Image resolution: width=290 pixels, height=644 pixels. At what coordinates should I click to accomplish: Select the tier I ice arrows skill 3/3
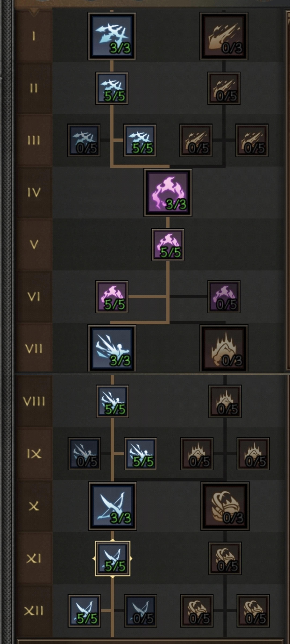112,36
